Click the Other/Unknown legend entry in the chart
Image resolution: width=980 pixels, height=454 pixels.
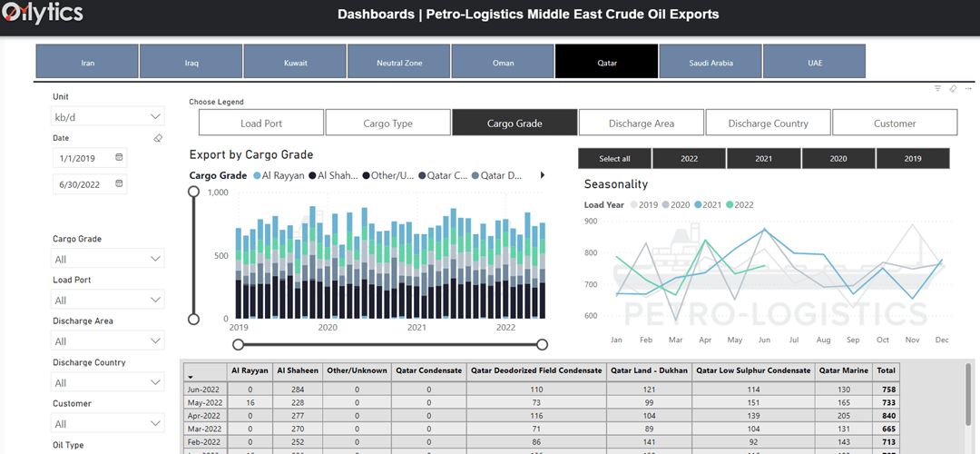click(388, 176)
